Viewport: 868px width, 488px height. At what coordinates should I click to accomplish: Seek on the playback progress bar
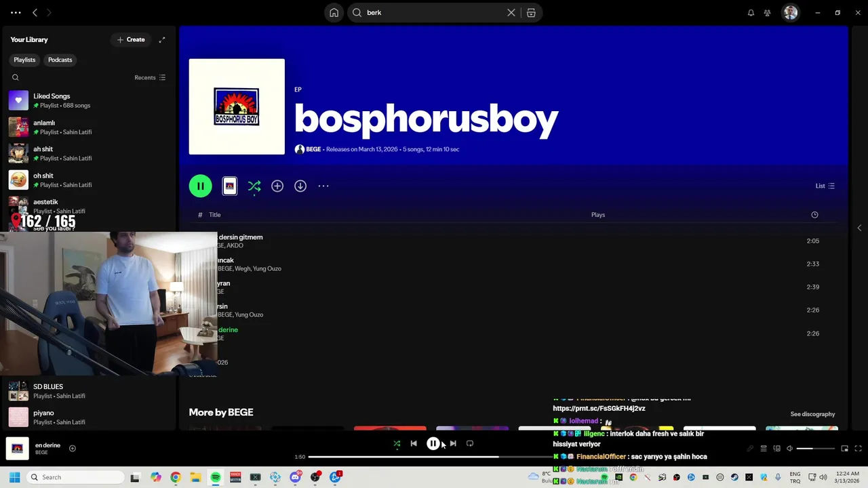[x=434, y=457]
